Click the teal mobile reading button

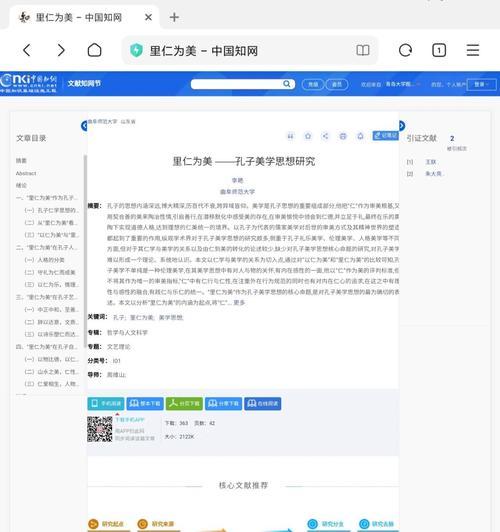pos(106,403)
